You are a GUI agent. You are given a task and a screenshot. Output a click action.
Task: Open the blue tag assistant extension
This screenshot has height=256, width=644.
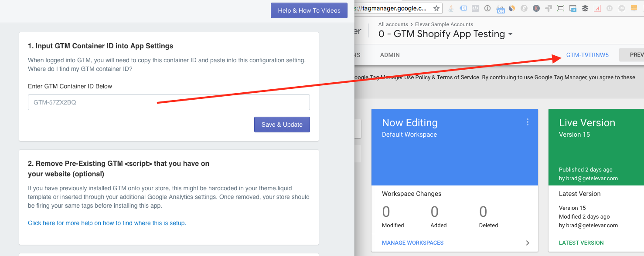click(463, 8)
